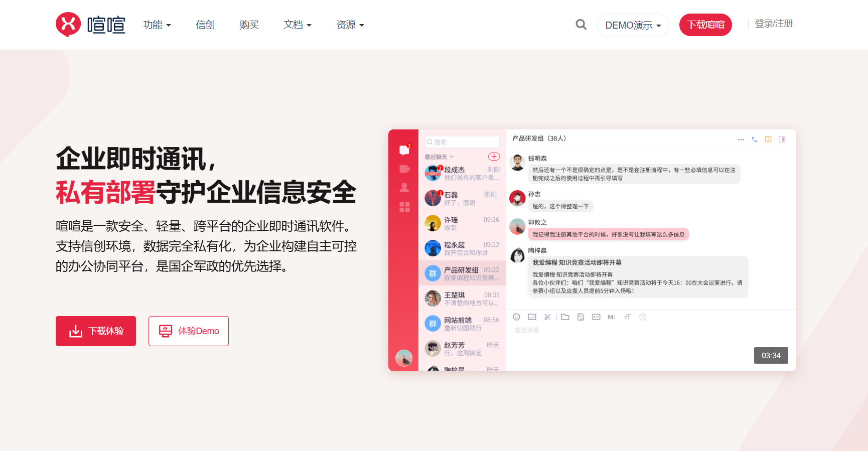
Task: Toggle the Markdown M↓ icon
Action: tap(612, 317)
